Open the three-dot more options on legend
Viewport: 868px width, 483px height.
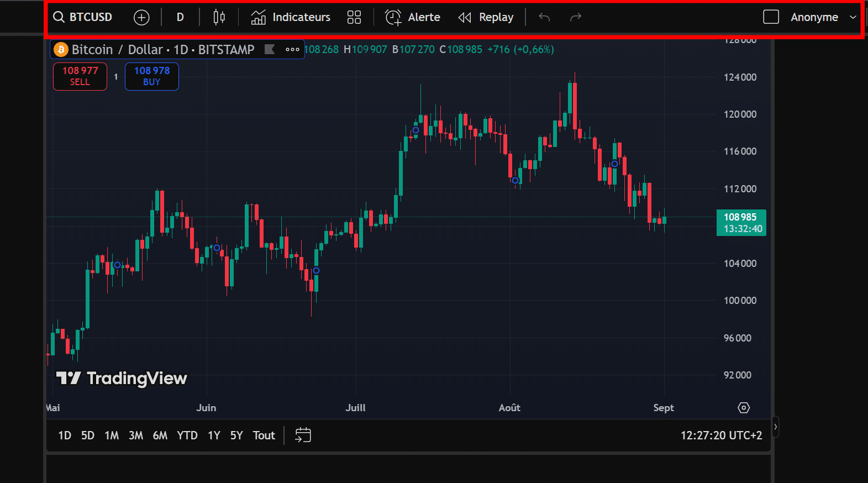292,50
